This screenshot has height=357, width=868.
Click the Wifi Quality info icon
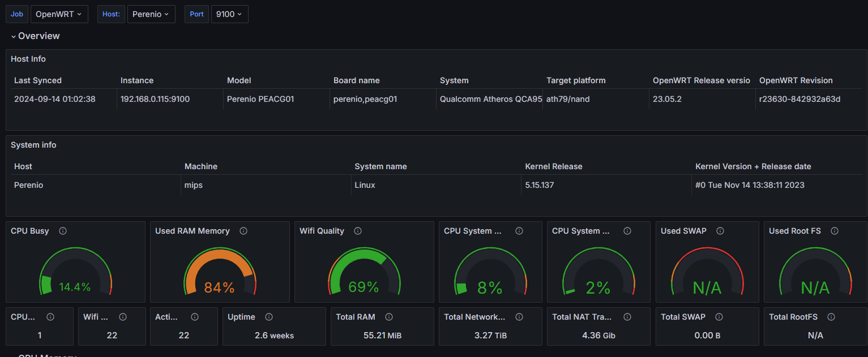pos(358,231)
